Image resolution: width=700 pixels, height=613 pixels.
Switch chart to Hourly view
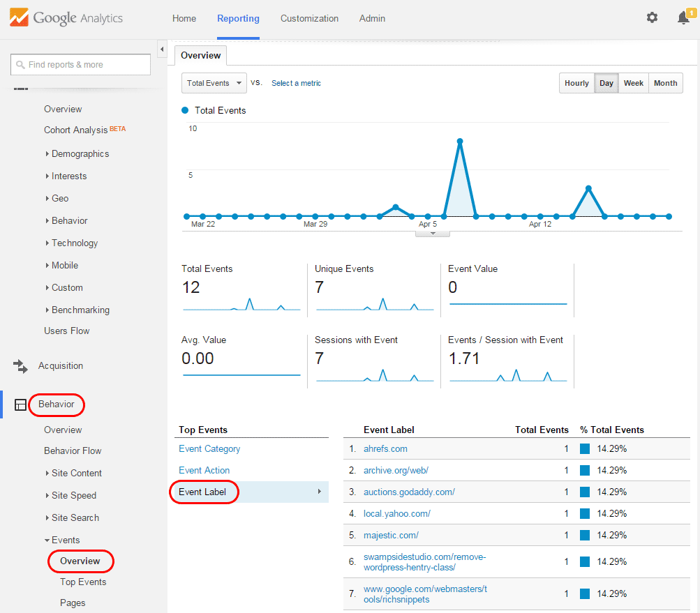click(x=576, y=83)
